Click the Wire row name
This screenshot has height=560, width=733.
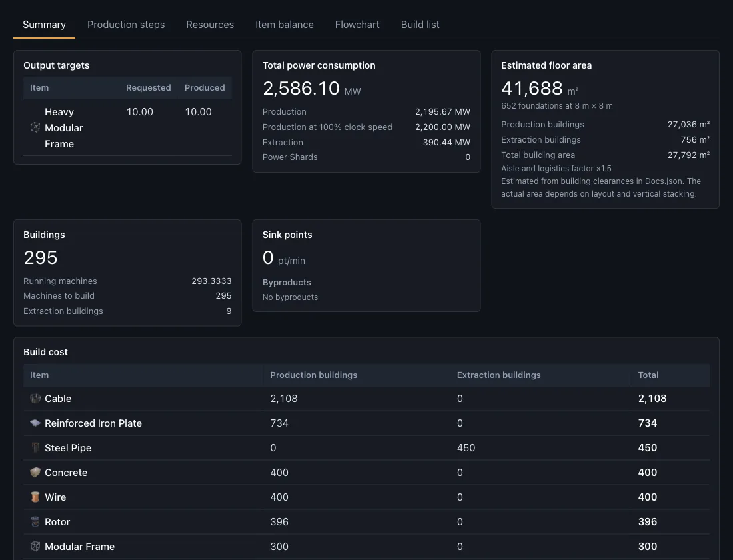coord(55,497)
